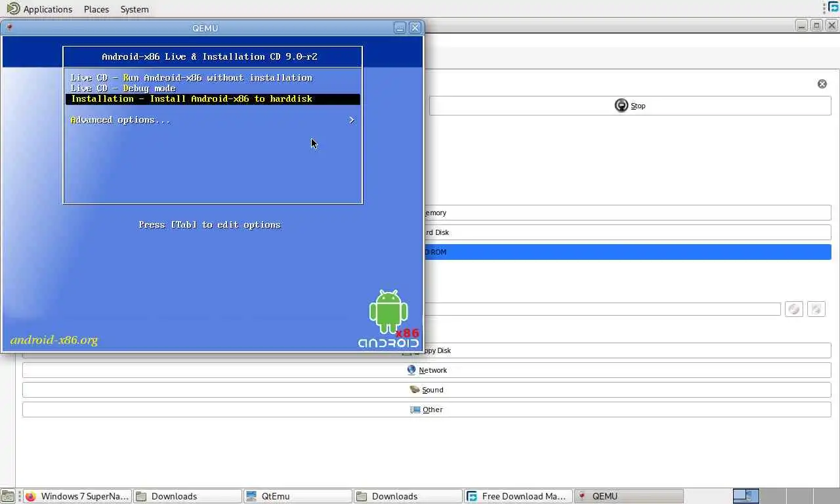840x504 pixels.
Task: Click the globe icon on the Network button
Action: pyautogui.click(x=411, y=370)
